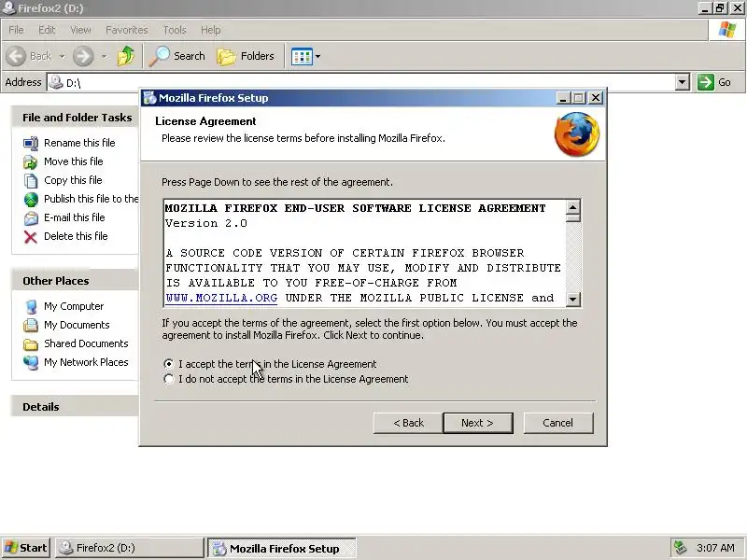Click the Explorer title bar drive icon
The height and width of the screenshot is (560, 747).
[x=8, y=7]
